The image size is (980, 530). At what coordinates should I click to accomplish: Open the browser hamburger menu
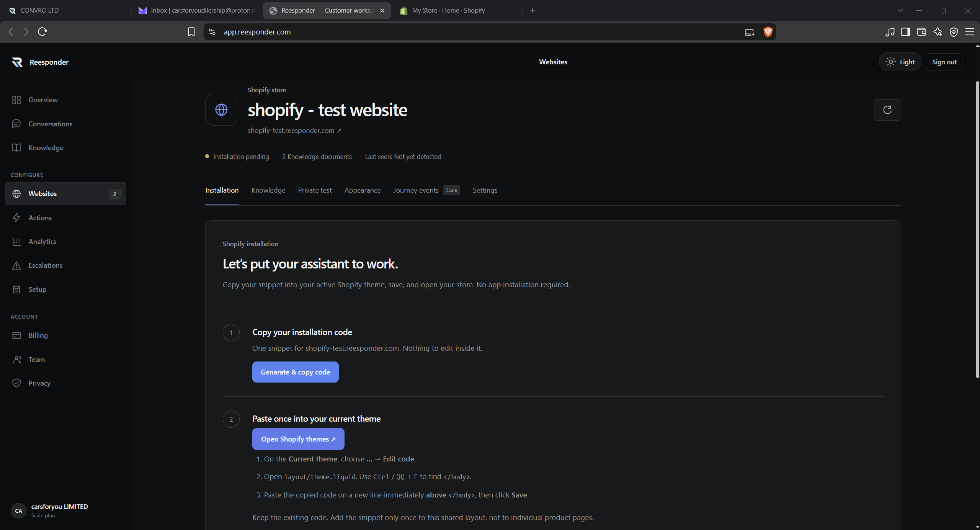[x=969, y=32]
